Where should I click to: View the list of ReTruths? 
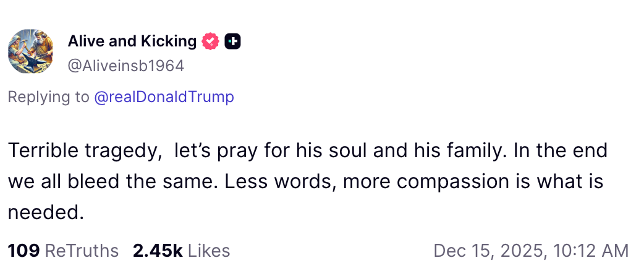tap(82, 251)
